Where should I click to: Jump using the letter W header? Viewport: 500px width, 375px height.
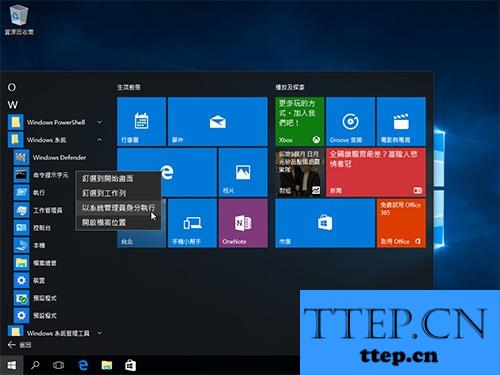(x=13, y=105)
